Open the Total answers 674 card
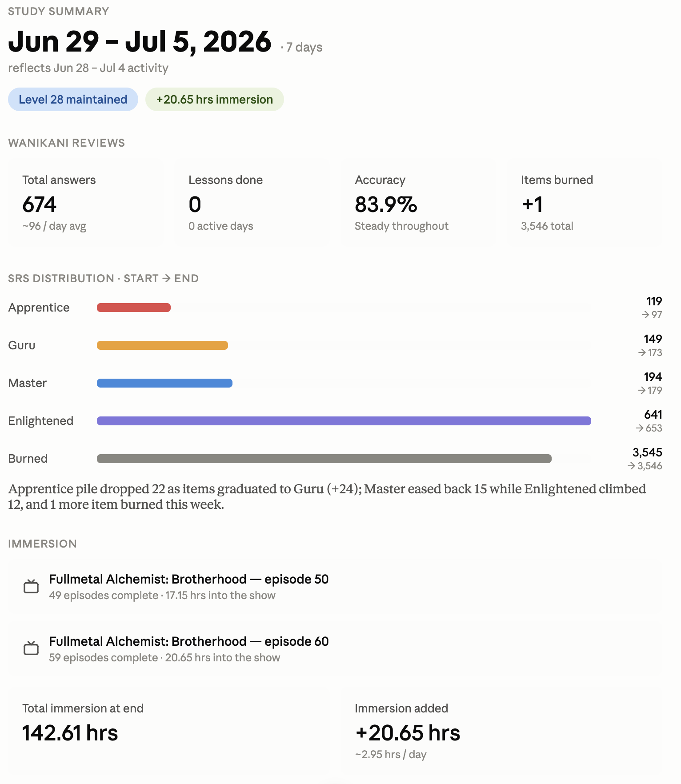This screenshot has height=784, width=681. (86, 203)
